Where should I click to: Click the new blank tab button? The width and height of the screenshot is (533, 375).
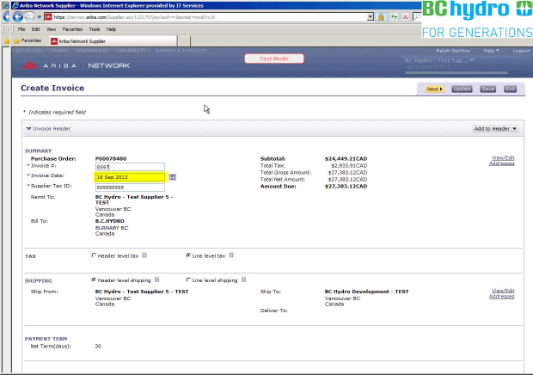tap(184, 41)
